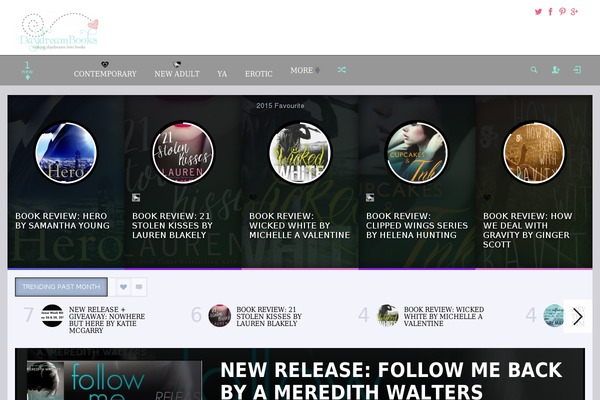600x400 pixels.
Task: Click 21 Stolen Kisses trending thumbnail
Action: (220, 316)
